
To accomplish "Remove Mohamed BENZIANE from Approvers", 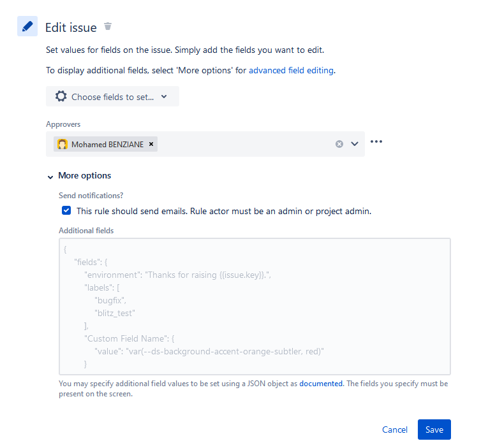I will (x=151, y=144).
